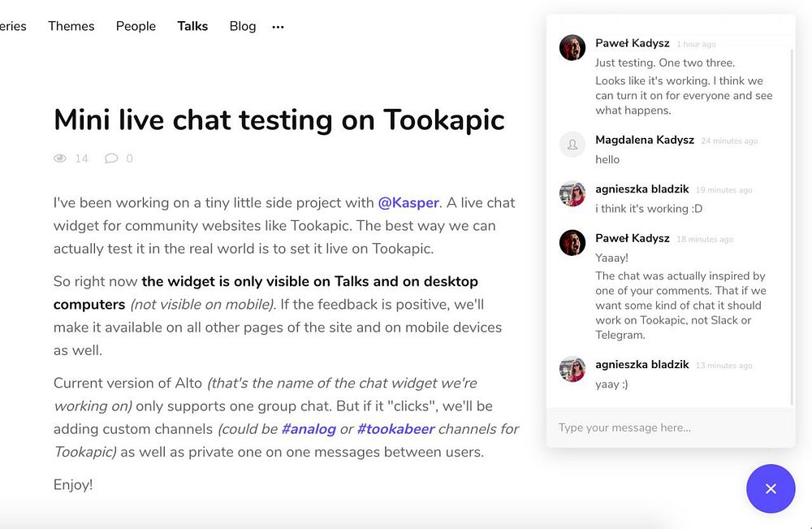This screenshot has height=529, width=812.
Task: Select the Talks navigation tab
Action: pos(192,26)
